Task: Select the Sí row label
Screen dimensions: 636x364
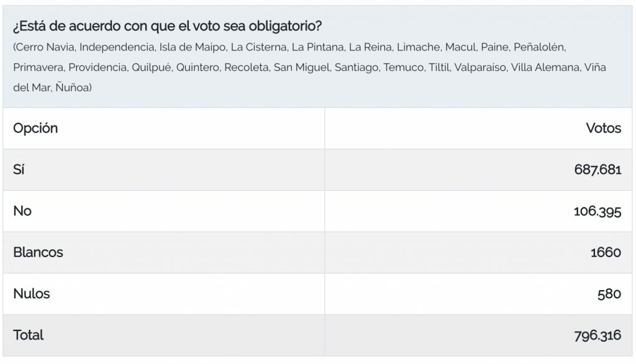Action: click(19, 169)
